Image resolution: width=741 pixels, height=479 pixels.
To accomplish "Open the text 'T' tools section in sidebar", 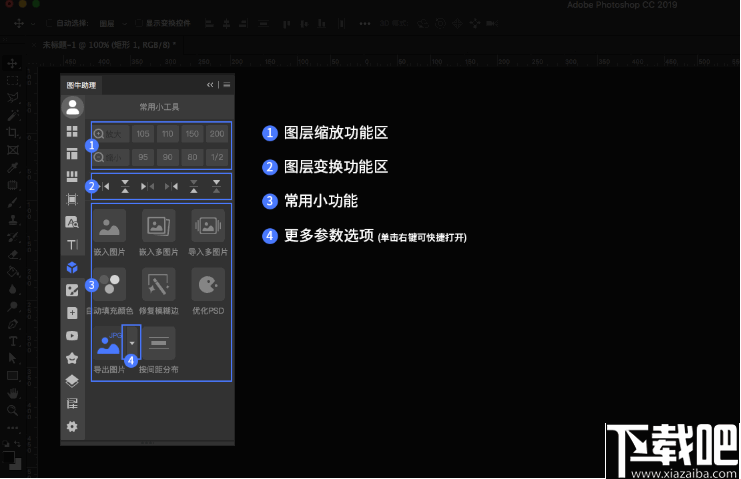I will pos(72,245).
